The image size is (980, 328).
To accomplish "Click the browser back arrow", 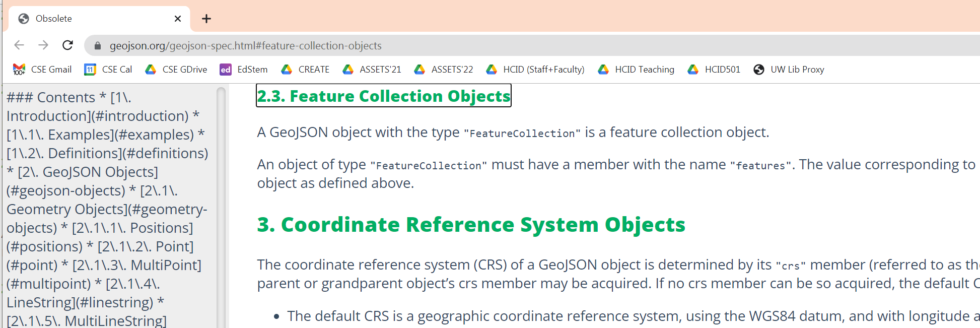I will (x=19, y=45).
